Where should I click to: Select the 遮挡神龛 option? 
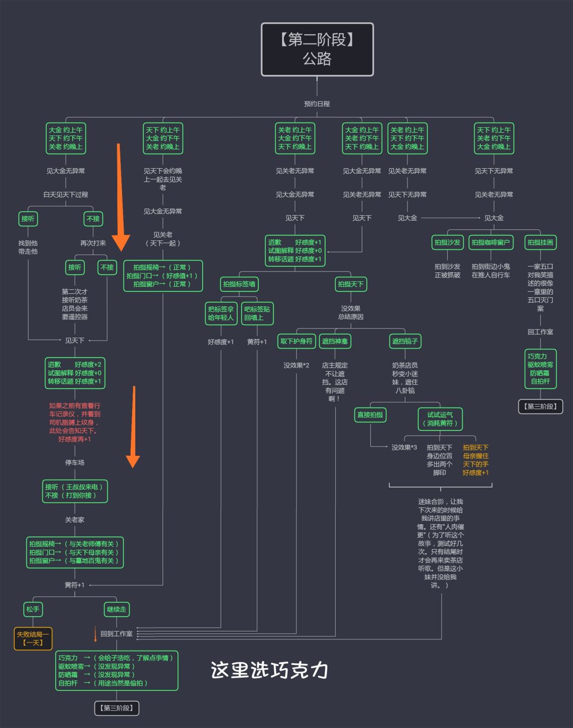(x=335, y=341)
